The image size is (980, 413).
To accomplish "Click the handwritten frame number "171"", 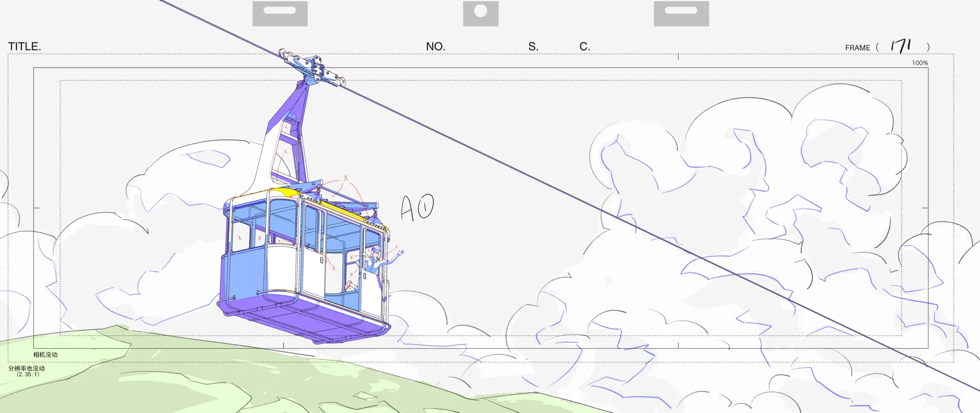I will [901, 46].
